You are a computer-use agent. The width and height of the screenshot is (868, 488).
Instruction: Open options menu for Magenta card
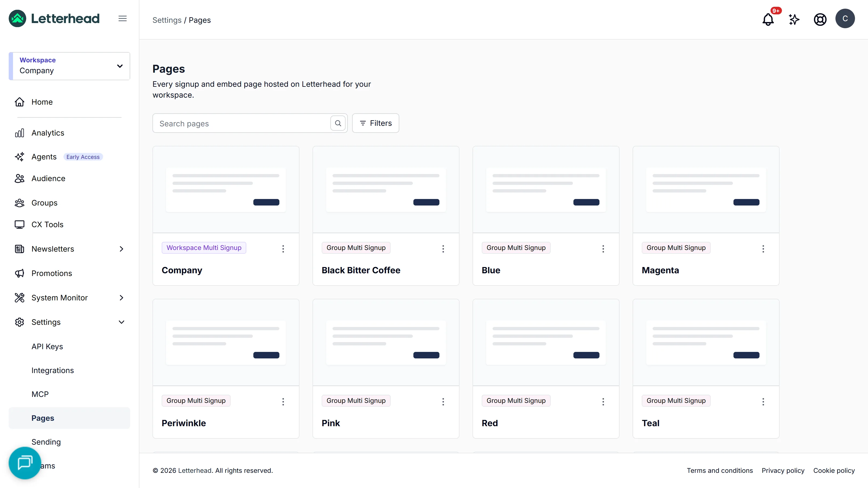[763, 249]
